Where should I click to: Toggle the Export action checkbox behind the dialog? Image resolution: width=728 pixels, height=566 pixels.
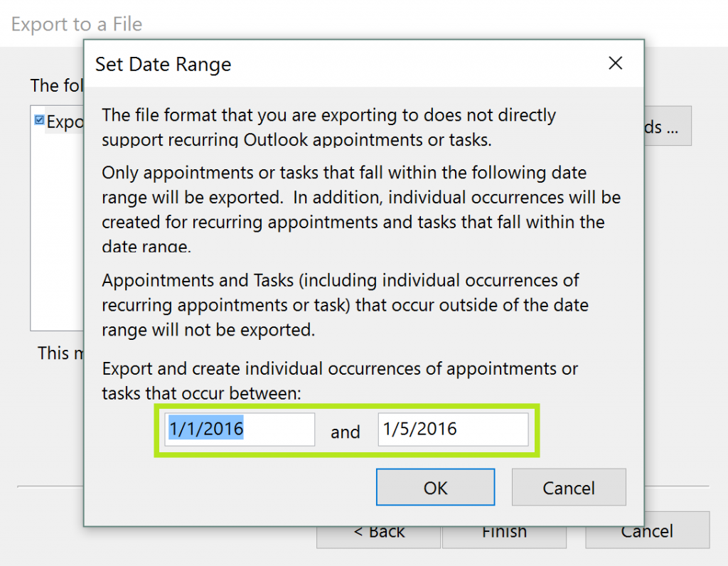39,120
